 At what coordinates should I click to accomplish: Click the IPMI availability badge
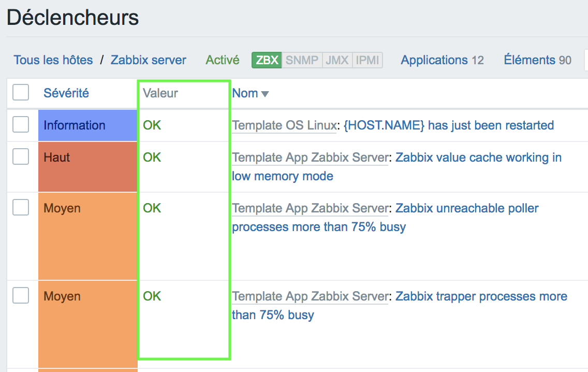pos(367,60)
